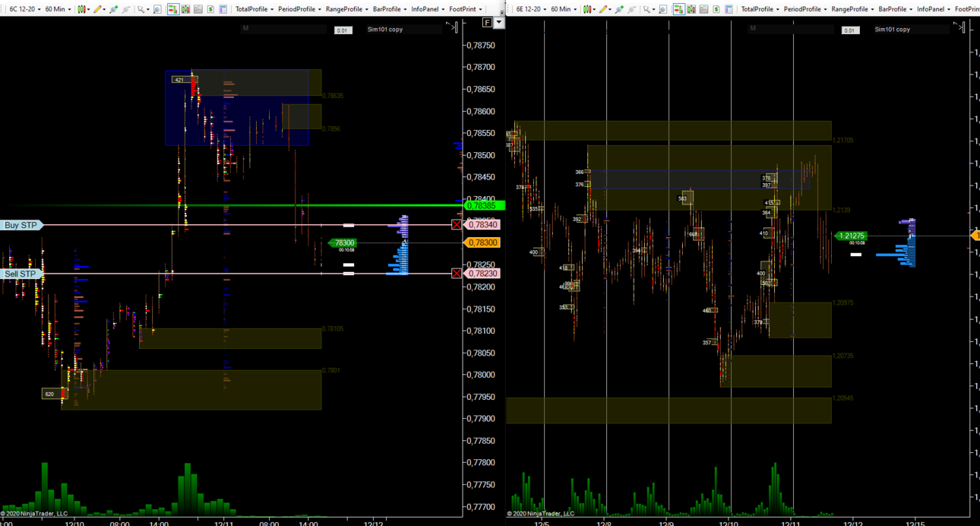Open the 60 Min interval dropdown in 6C chart
Screen dimensions: 980x526
[x=58, y=9]
